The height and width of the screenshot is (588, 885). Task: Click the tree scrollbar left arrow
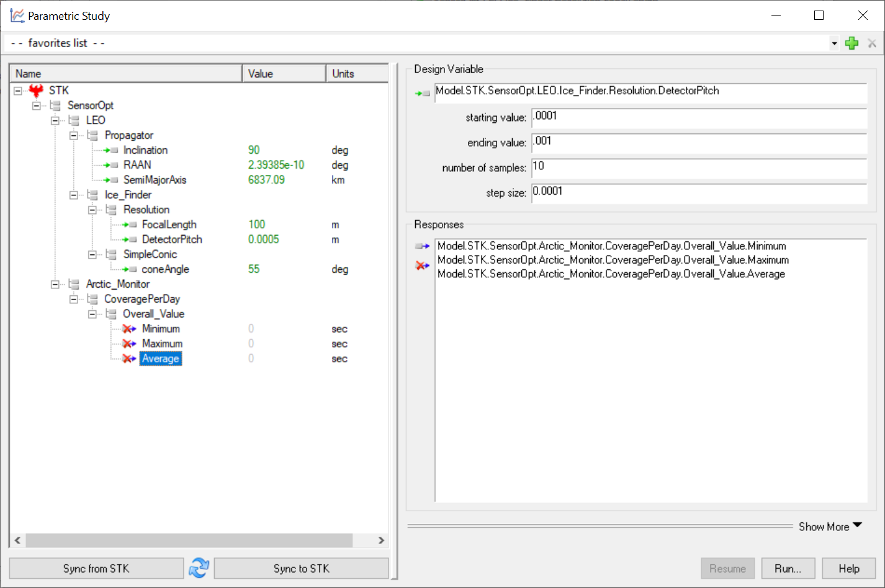(x=17, y=540)
